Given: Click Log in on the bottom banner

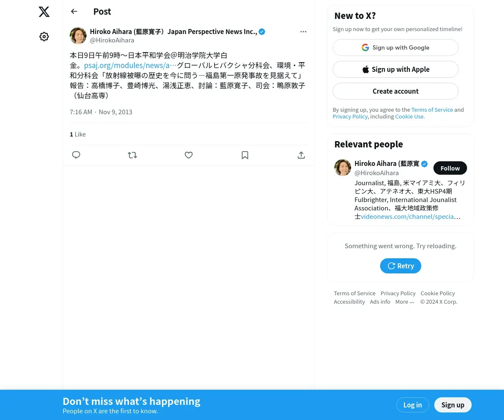Looking at the screenshot, I should (x=412, y=405).
